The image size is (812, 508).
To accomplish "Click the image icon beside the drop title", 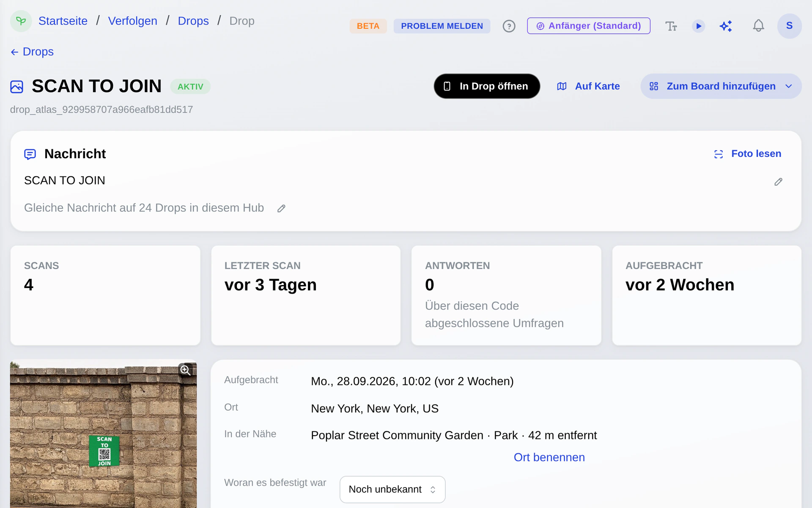I will tap(17, 87).
